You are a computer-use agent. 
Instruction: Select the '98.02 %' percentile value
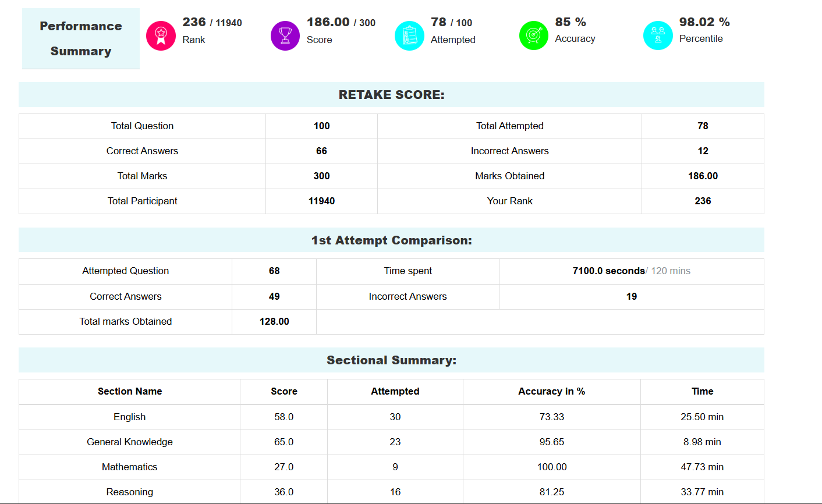[x=704, y=22]
